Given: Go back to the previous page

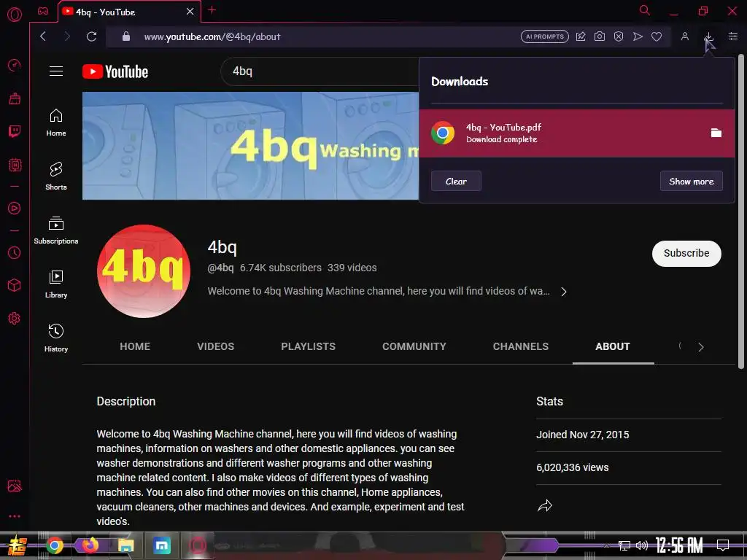Looking at the screenshot, I should (43, 36).
